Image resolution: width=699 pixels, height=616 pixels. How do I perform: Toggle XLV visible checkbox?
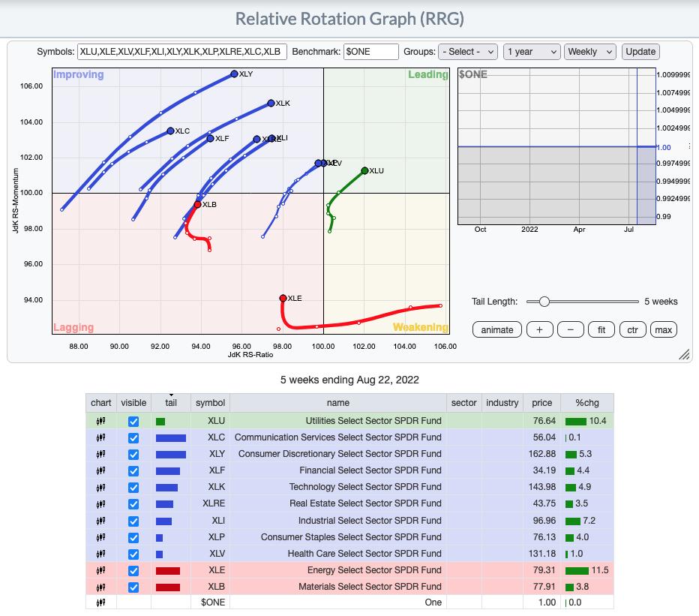point(133,554)
